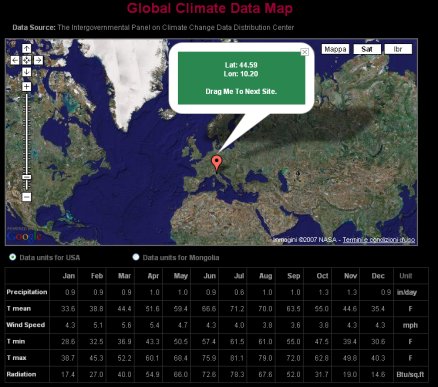This screenshot has width=438, height=387.
Task: Click the green Drag Me To Next Site box
Action: click(241, 78)
